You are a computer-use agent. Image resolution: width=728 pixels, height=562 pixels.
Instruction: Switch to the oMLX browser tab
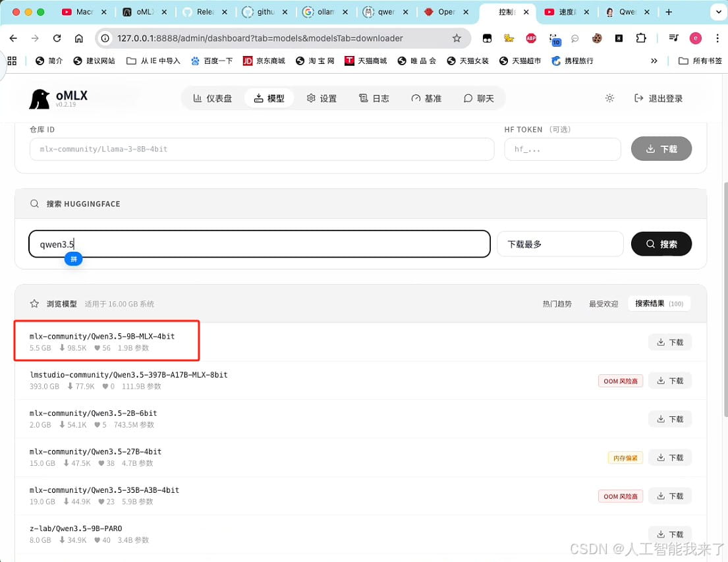(x=144, y=12)
